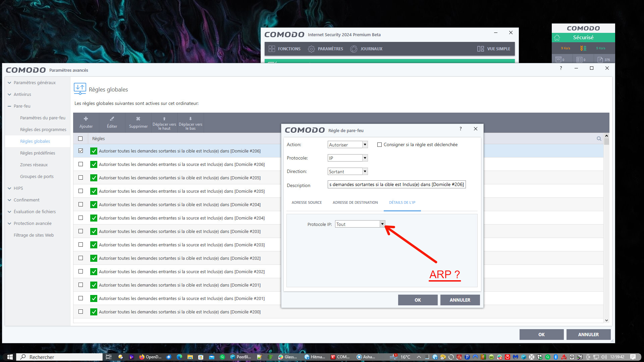
Task: Click ANNULER in the firewall rule dialog
Action: tap(460, 300)
